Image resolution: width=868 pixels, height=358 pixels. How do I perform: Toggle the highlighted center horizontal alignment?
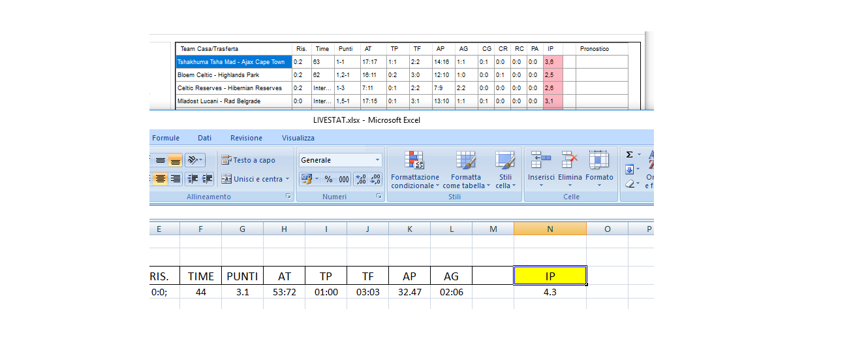160,178
